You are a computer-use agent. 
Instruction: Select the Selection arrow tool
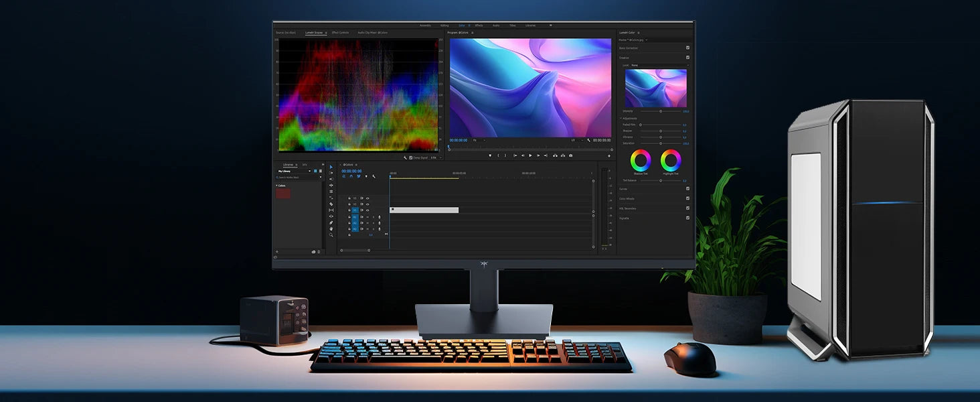(331, 167)
